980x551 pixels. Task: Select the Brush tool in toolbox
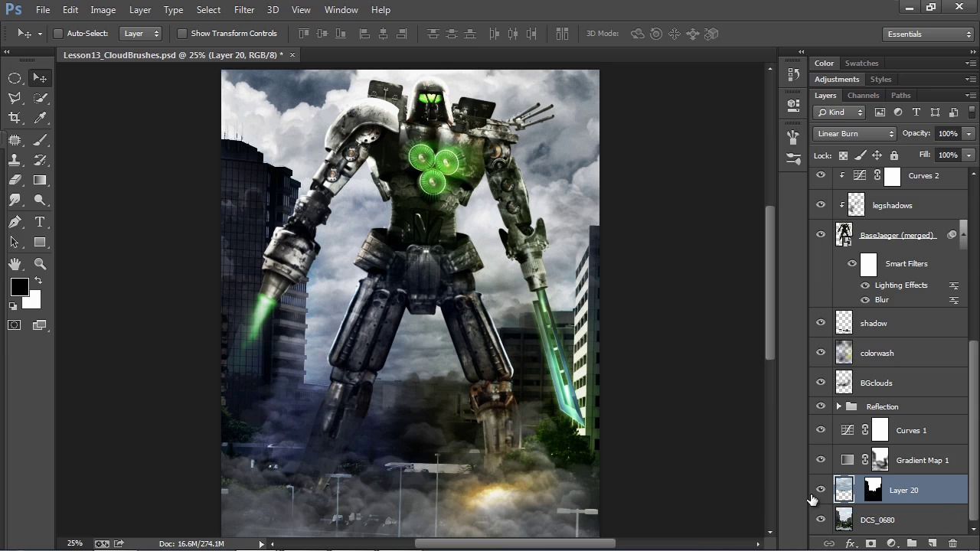point(41,139)
